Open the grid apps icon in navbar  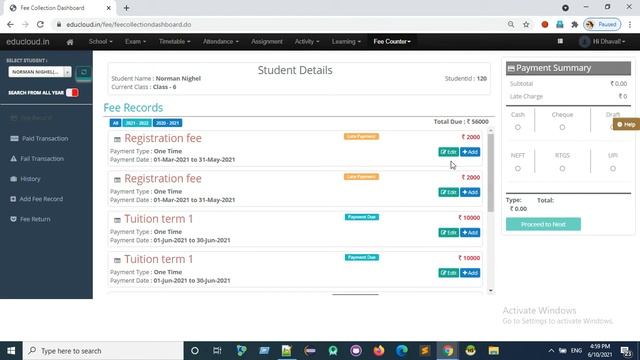[560, 41]
